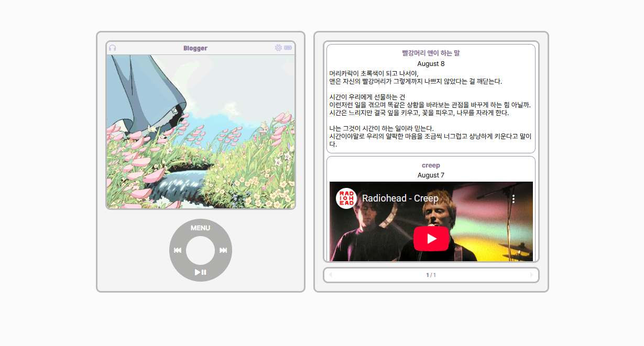
Task: Go to the next page with the right arrow
Action: point(532,275)
